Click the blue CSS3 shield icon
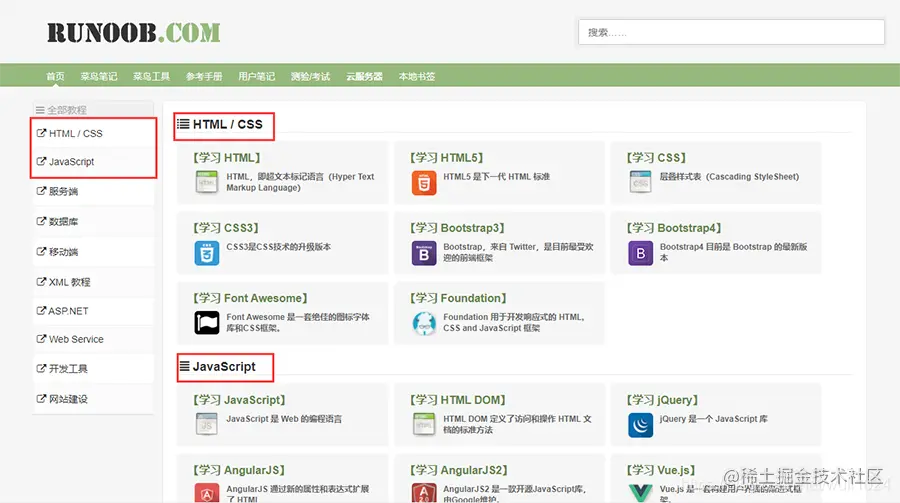 207,253
